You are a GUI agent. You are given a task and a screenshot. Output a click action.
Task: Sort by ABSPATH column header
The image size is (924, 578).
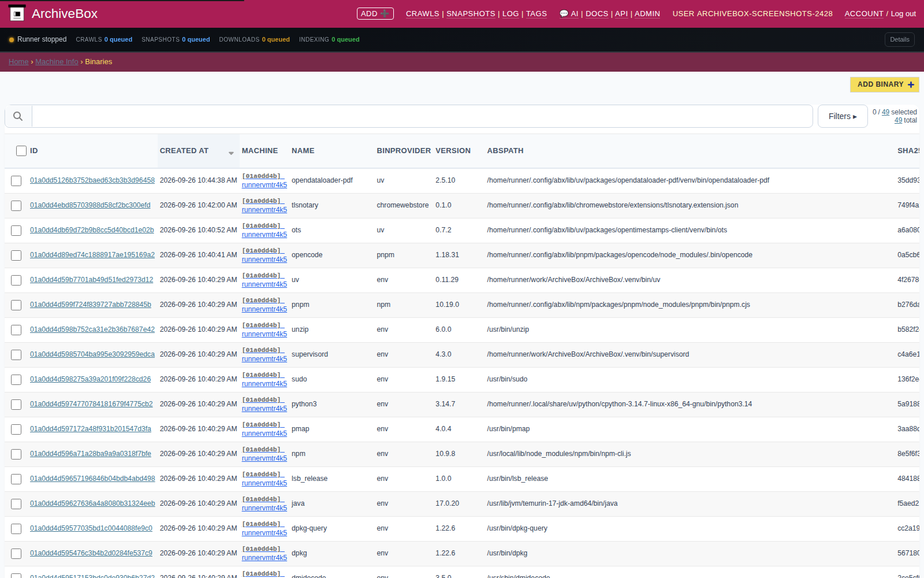[x=505, y=151]
